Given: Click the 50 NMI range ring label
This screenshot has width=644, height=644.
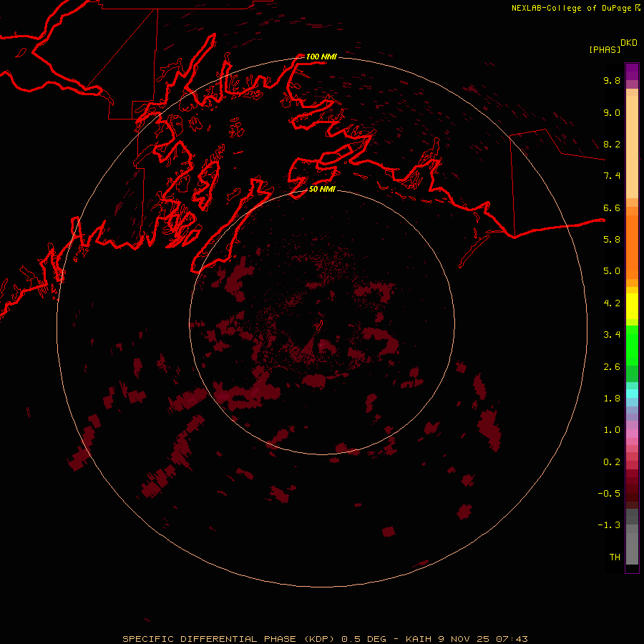Looking at the screenshot, I should coord(321,189).
